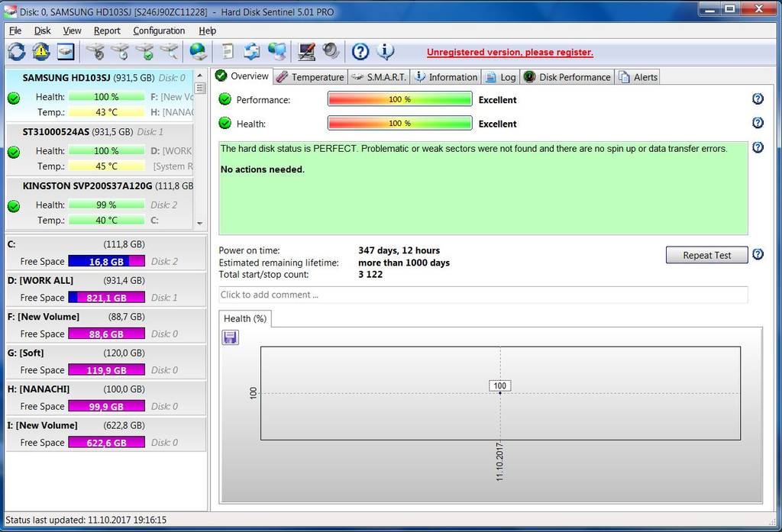Open the S.M.A.R.T. tab
Viewport: 782px width, 532px height.
pyautogui.click(x=379, y=77)
